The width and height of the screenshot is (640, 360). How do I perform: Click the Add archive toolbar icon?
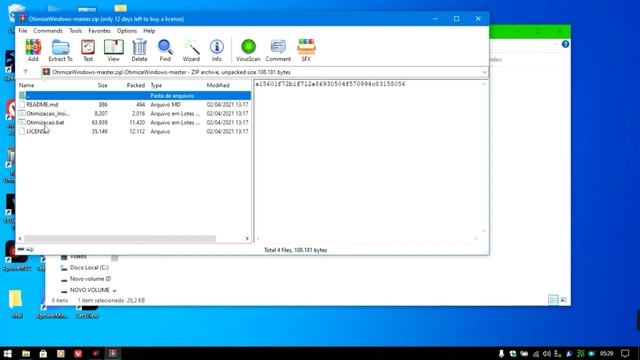click(33, 50)
